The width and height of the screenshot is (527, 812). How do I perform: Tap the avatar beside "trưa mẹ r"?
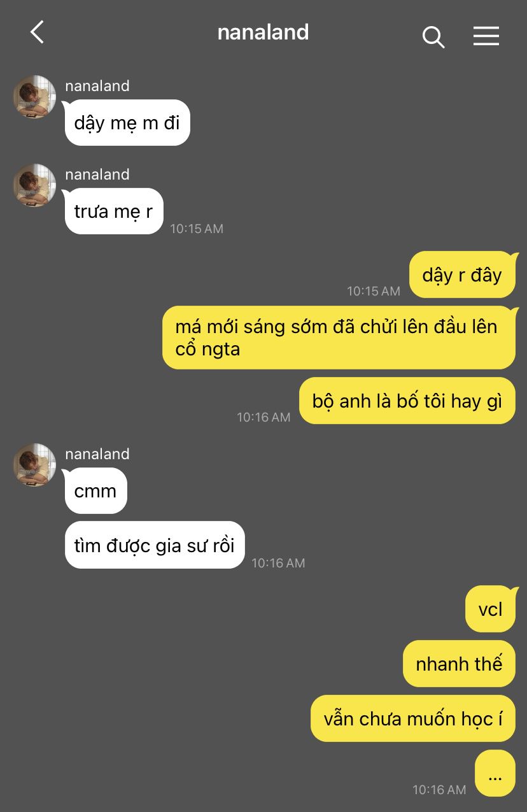pyautogui.click(x=34, y=185)
